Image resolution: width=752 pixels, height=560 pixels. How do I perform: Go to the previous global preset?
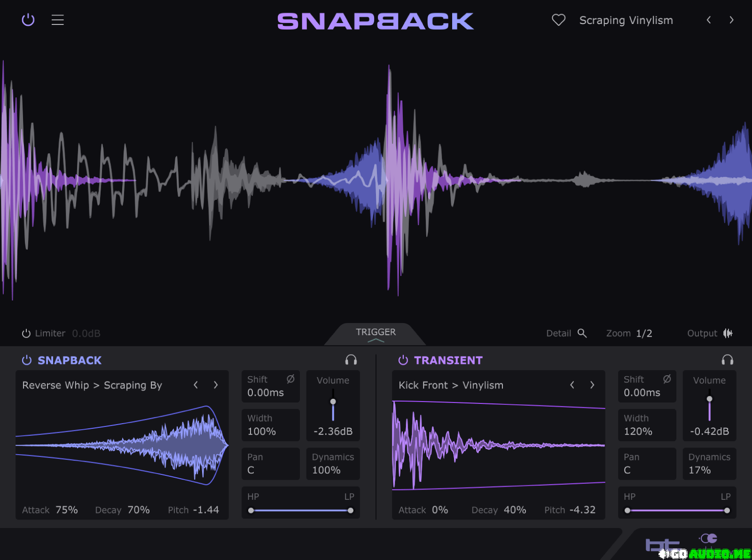pyautogui.click(x=709, y=20)
